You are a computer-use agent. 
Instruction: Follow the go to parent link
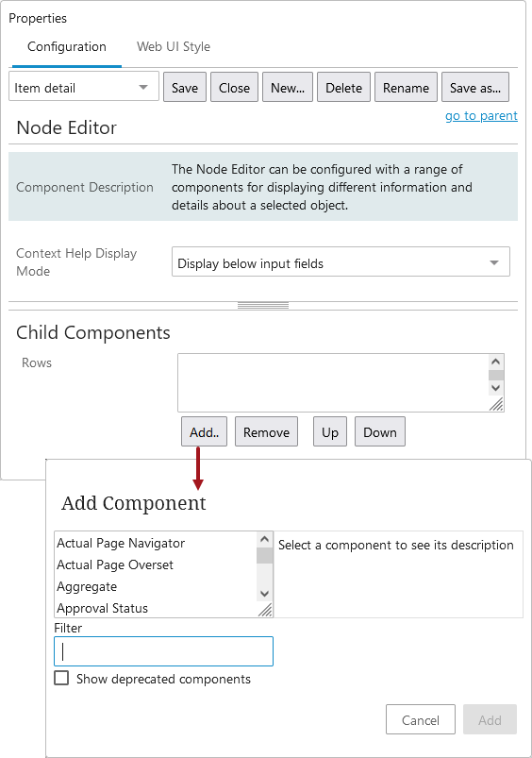(x=481, y=115)
